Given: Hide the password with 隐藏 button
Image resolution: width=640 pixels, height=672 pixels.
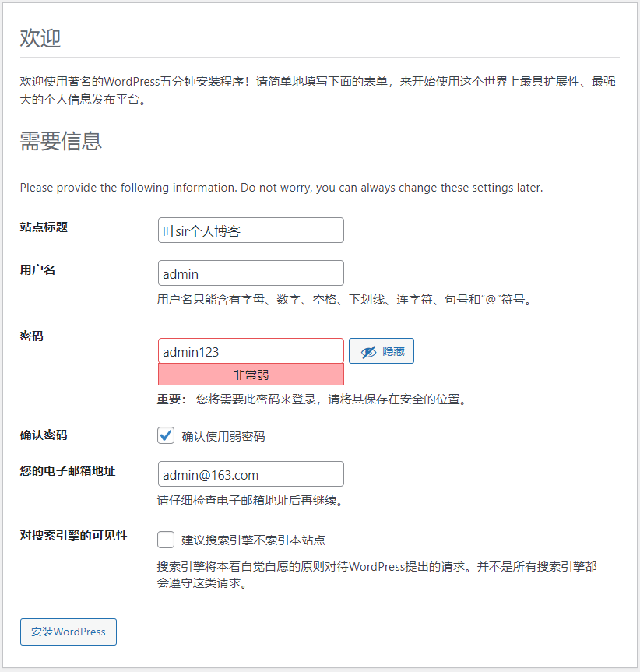Looking at the screenshot, I should [x=382, y=351].
